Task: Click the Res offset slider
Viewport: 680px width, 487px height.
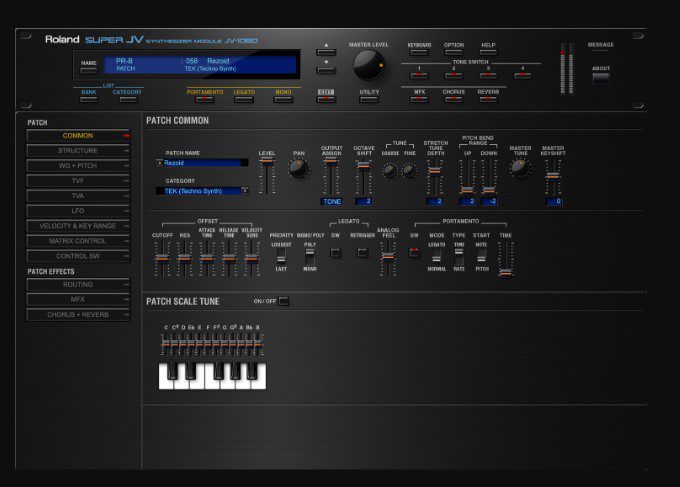Action: (x=184, y=259)
